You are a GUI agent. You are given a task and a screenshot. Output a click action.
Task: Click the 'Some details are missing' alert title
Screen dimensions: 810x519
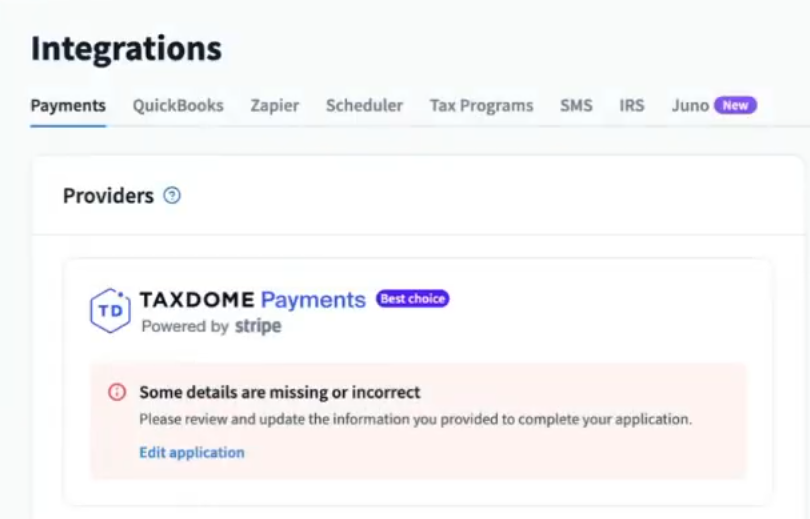280,393
